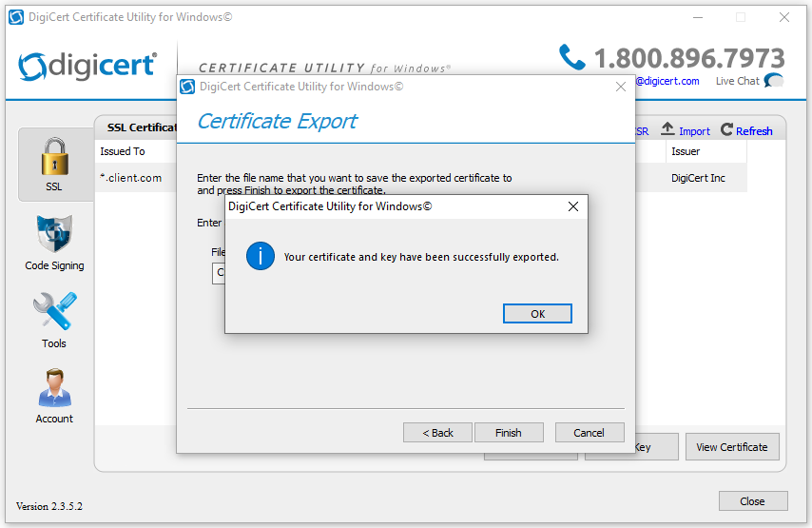Click the Live Chat speech bubble icon
The width and height of the screenshot is (812, 528).
(x=774, y=80)
